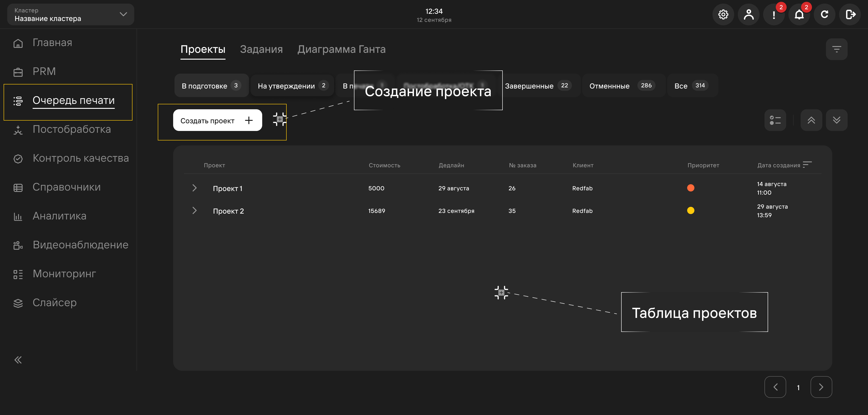Click the refresh icon in header
Image resolution: width=868 pixels, height=415 pixels.
tap(825, 14)
